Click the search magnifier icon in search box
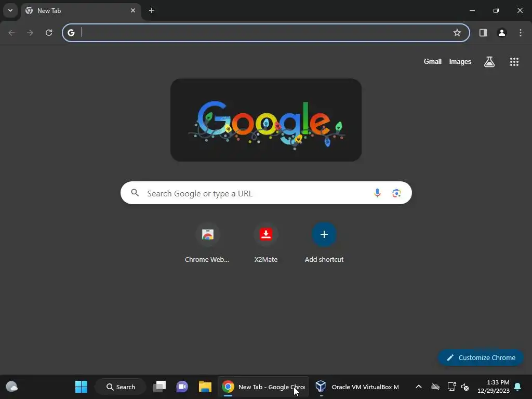The height and width of the screenshot is (399, 532). 135,193
